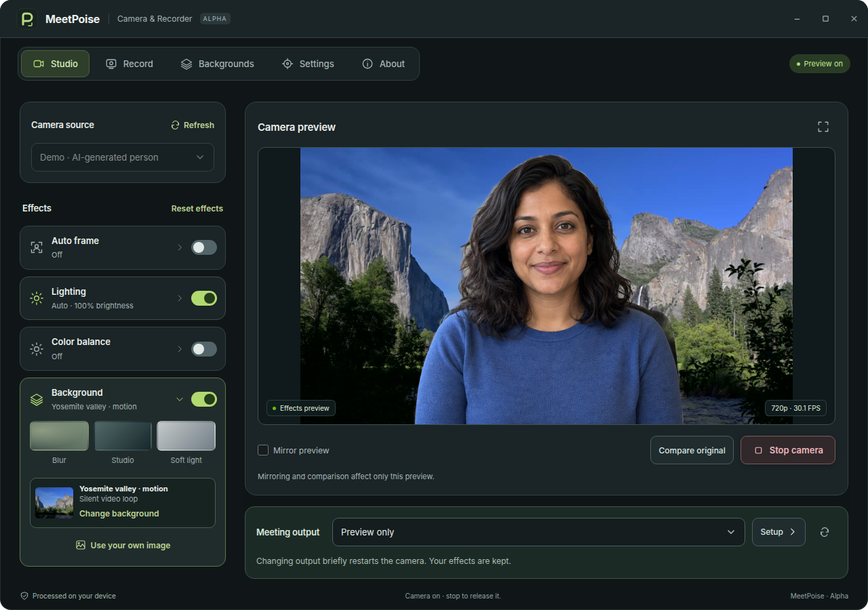The width and height of the screenshot is (868, 610).
Task: Click the 720p · 30.1 FPS badge
Action: (795, 408)
